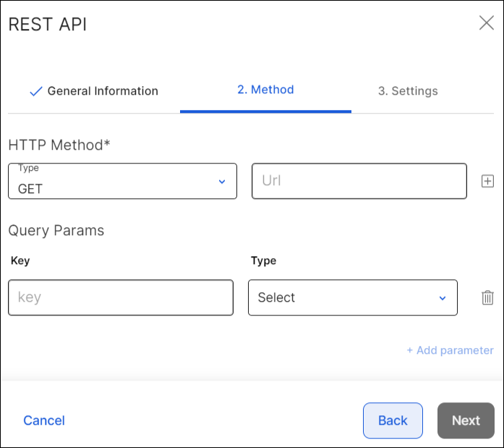Proceed with the Next button
This screenshot has width=504, height=448.
tap(466, 420)
